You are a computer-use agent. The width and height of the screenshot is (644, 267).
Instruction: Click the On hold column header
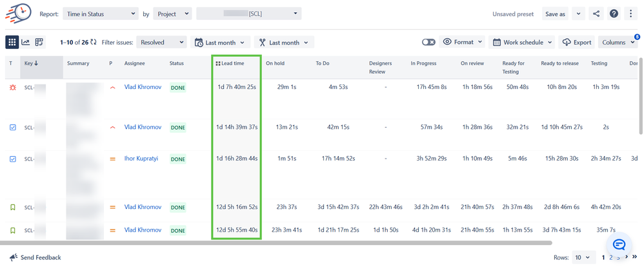pos(275,64)
